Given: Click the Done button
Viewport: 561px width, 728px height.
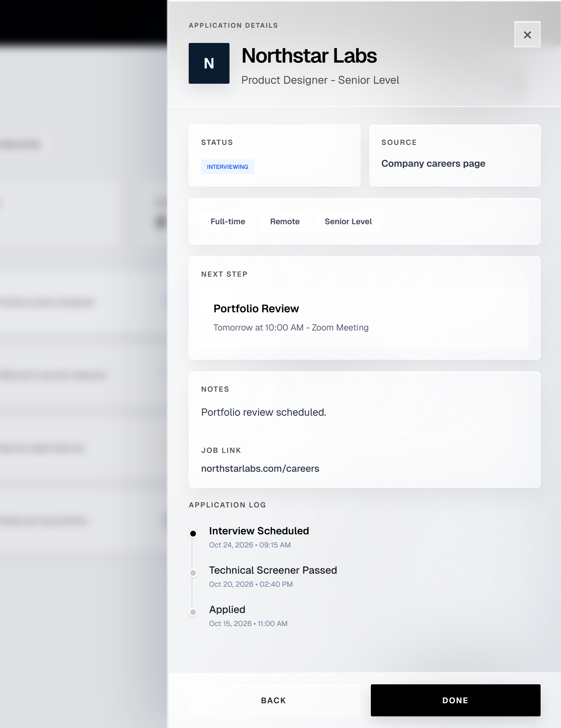Looking at the screenshot, I should (455, 700).
